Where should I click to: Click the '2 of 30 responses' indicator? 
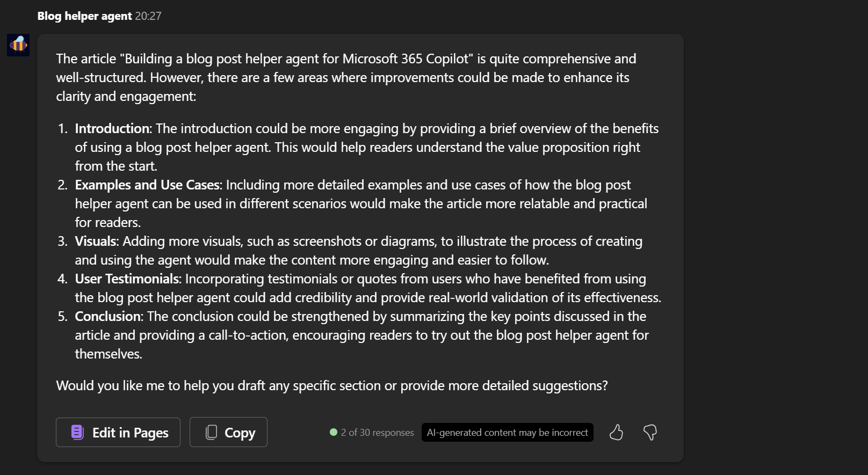click(376, 432)
